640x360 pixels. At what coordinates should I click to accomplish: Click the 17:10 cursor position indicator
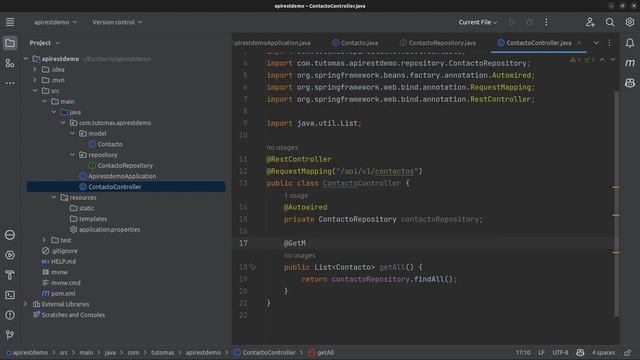[x=523, y=353]
